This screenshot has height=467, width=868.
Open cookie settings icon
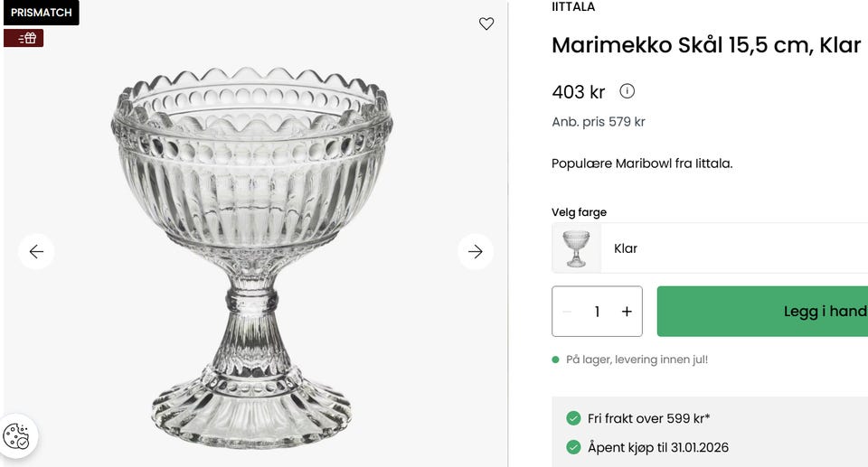click(17, 437)
